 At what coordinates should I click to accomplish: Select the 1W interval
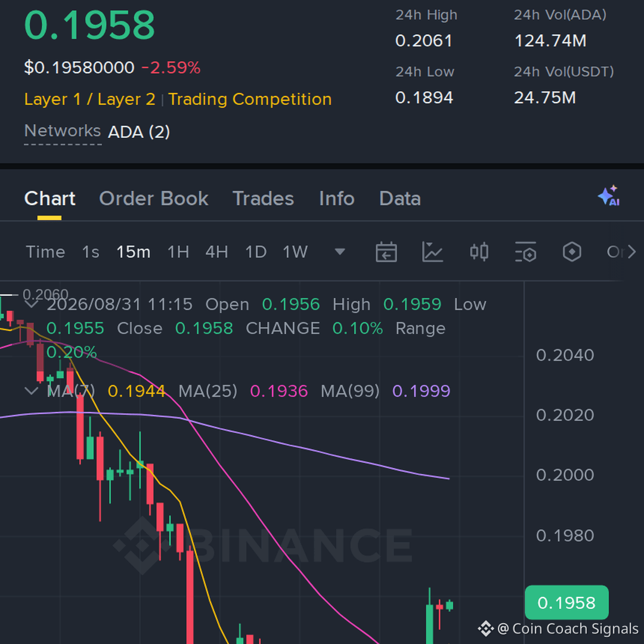click(295, 252)
